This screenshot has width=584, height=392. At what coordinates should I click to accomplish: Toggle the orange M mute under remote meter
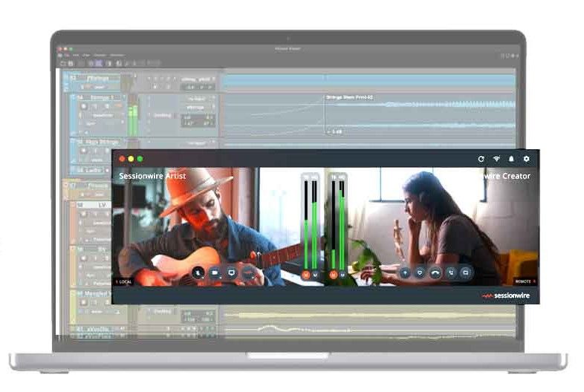coord(334,275)
